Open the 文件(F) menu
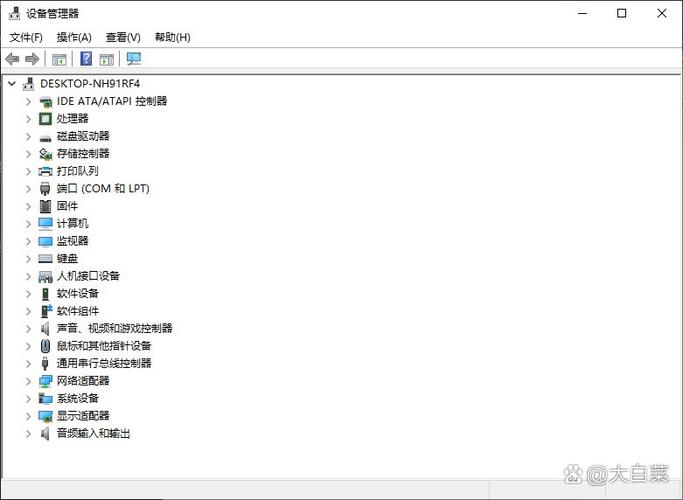This screenshot has height=500, width=683. click(26, 37)
